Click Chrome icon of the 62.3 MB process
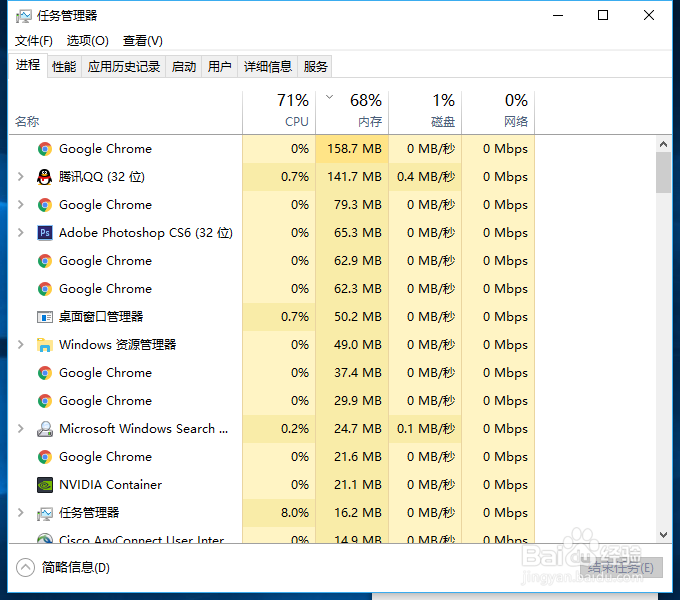 click(45, 289)
